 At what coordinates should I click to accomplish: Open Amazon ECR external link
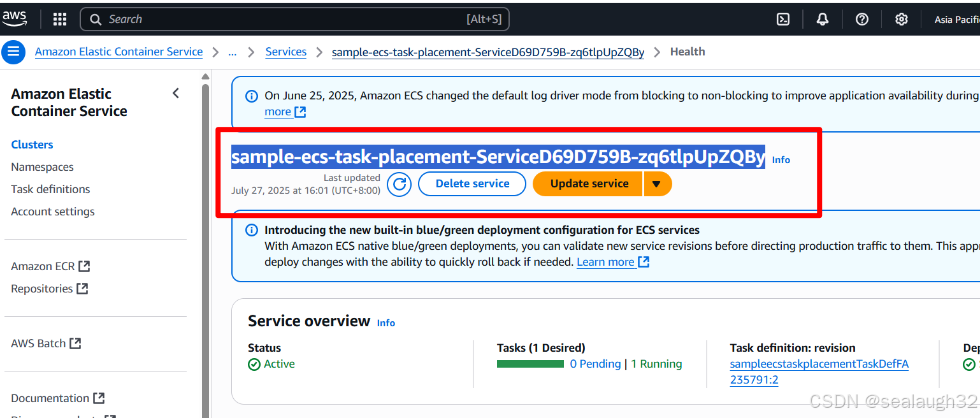tap(50, 266)
